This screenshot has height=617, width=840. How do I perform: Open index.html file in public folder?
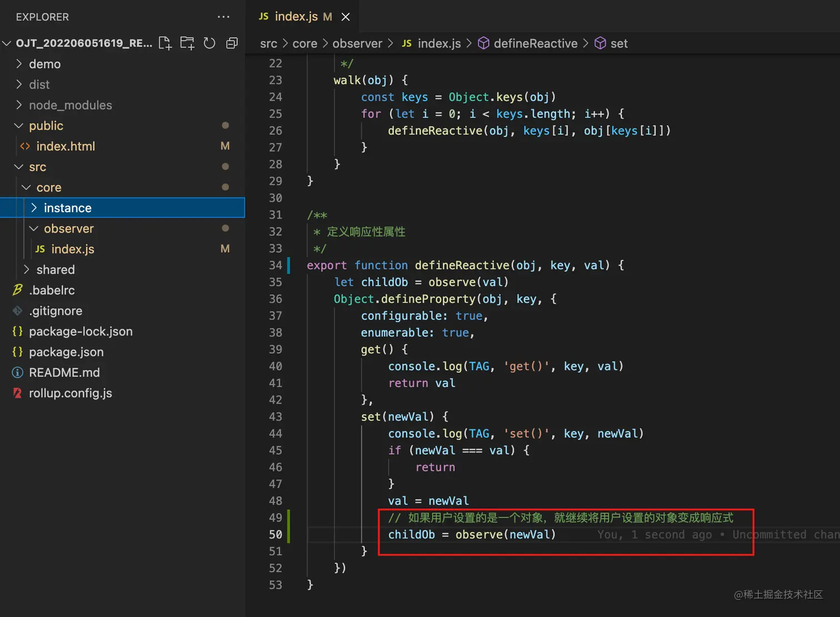(x=122, y=146)
